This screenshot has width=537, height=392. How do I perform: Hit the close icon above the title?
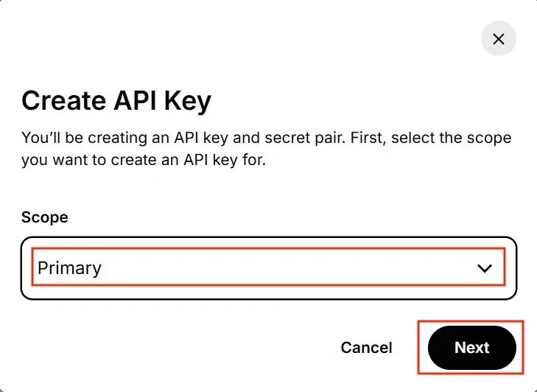[x=498, y=39]
